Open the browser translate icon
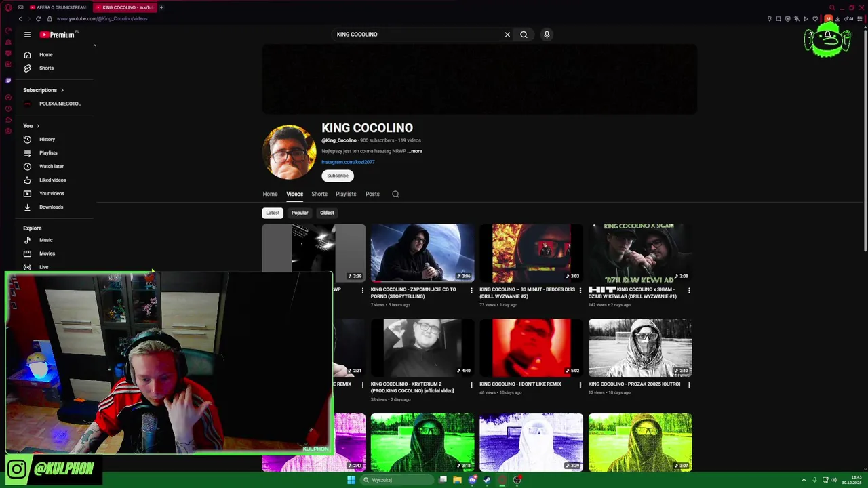Screen dimensions: 868x488 tap(797, 19)
